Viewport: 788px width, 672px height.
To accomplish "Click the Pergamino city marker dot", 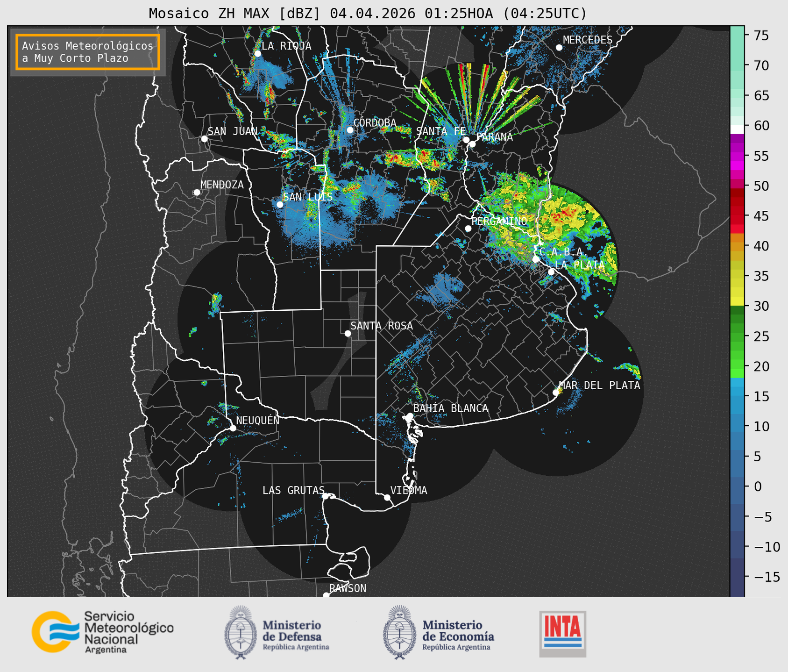I will (468, 229).
